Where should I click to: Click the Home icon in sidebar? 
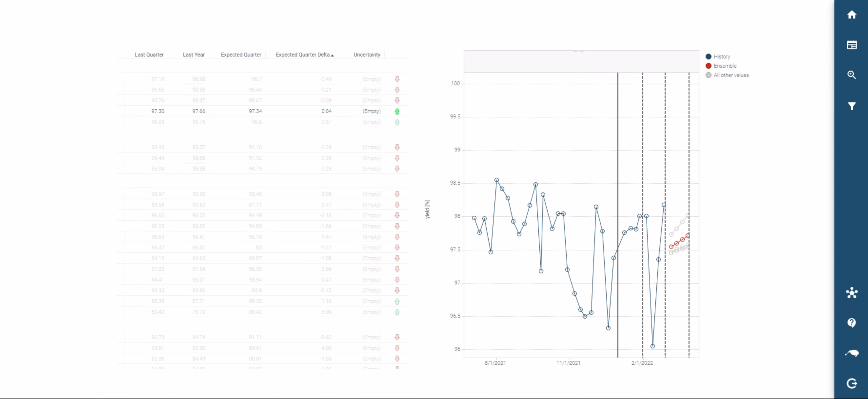point(851,15)
